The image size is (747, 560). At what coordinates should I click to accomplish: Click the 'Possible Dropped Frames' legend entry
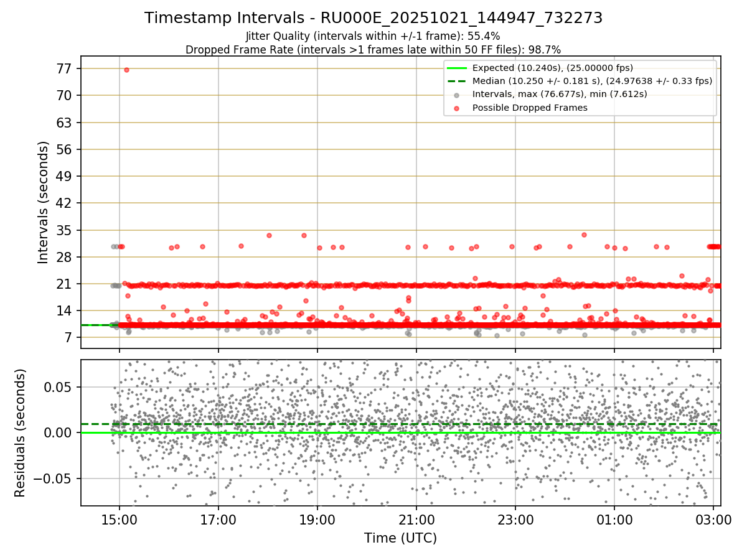tap(530, 108)
